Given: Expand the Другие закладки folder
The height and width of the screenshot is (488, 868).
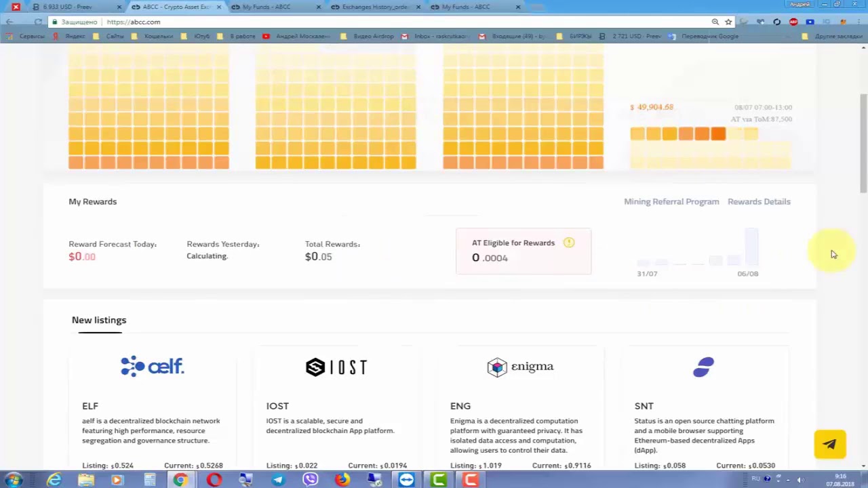Looking at the screenshot, I should point(833,36).
